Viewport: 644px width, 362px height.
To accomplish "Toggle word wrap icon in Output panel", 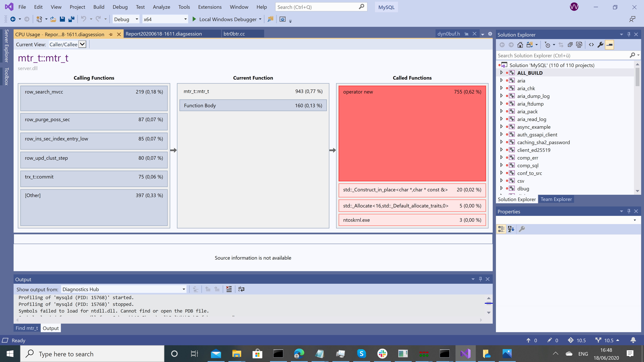I will 241,289.
